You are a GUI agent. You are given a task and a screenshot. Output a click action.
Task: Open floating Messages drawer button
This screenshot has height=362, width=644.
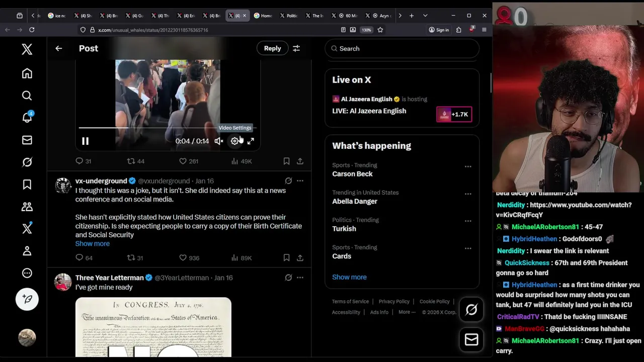tap(471, 340)
